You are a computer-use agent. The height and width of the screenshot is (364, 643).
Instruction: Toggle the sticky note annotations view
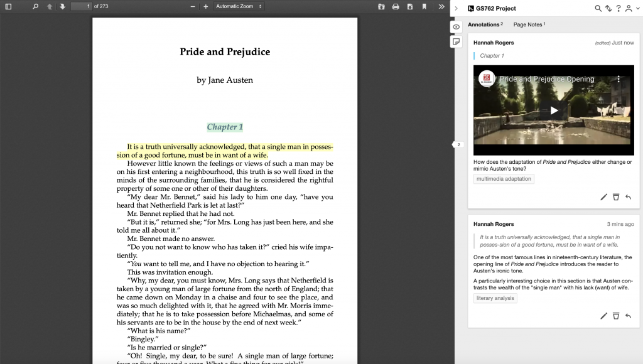coord(456,41)
